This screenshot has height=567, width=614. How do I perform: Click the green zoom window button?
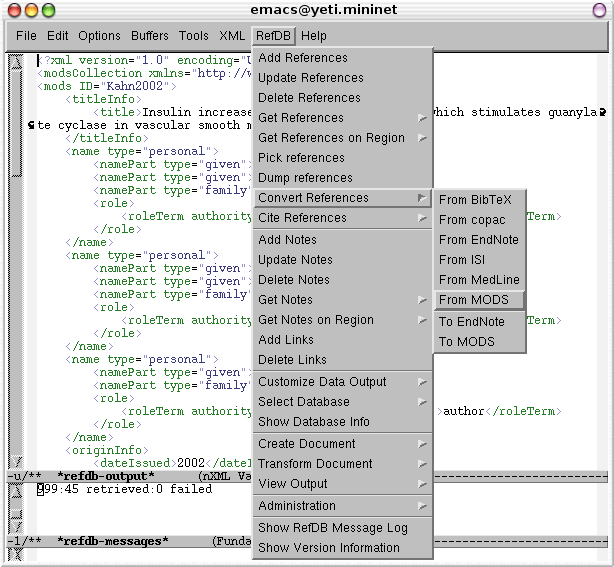(49, 10)
